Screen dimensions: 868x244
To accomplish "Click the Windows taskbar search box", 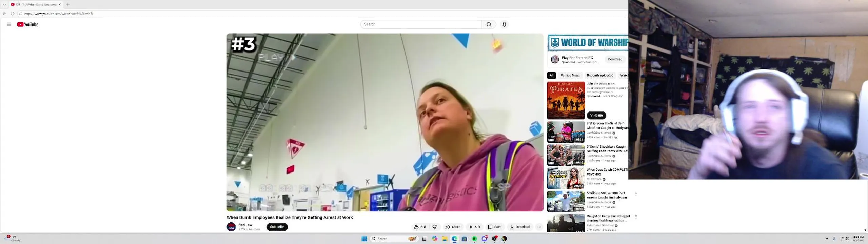I will (394, 239).
